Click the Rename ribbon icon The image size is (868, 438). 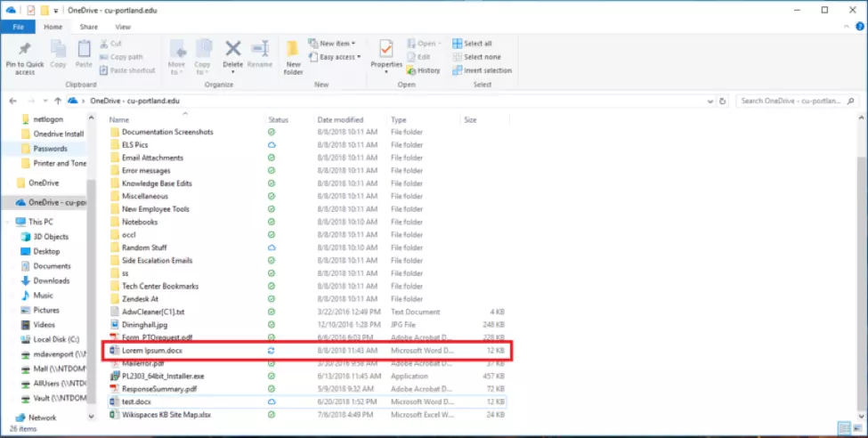[x=260, y=48]
